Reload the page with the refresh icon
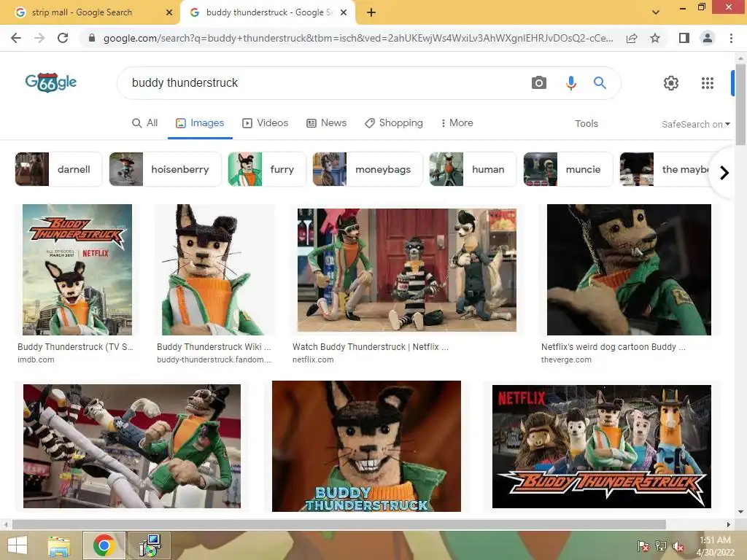Image resolution: width=747 pixels, height=560 pixels. 63,38
